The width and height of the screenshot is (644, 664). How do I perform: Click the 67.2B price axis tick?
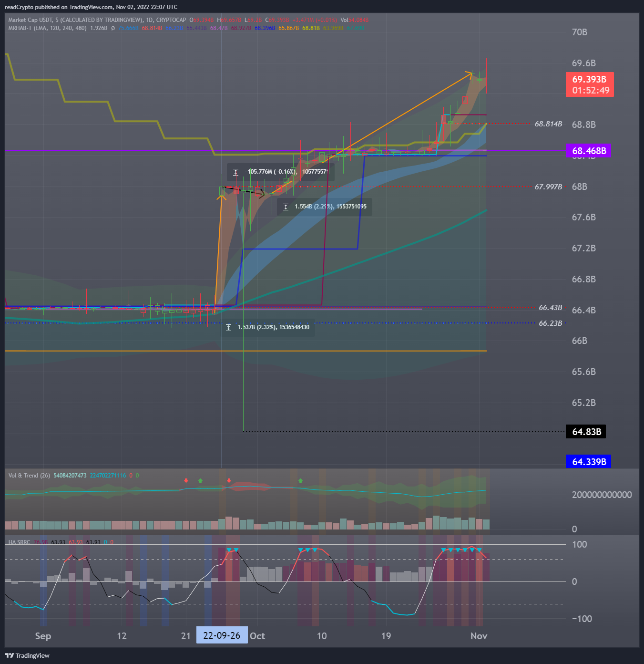coord(584,249)
